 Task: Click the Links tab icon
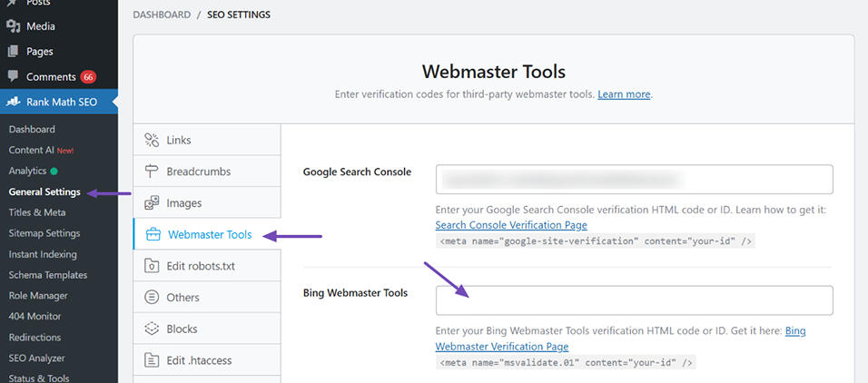point(153,141)
